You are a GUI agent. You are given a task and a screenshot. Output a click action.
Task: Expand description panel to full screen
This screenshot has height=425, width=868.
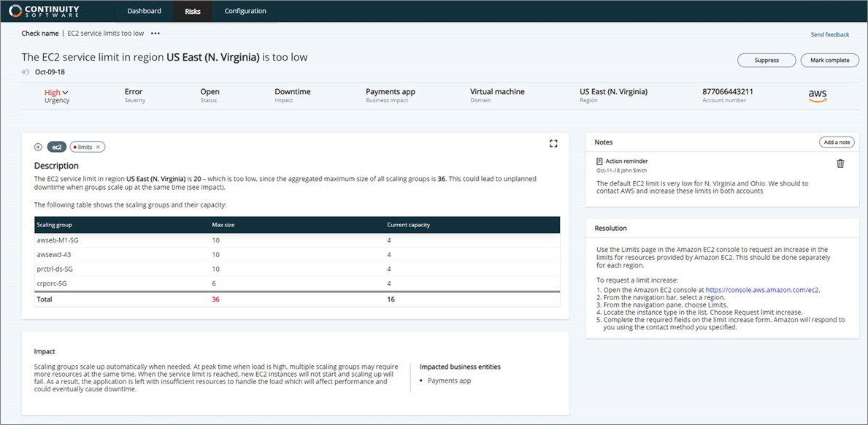(x=553, y=144)
